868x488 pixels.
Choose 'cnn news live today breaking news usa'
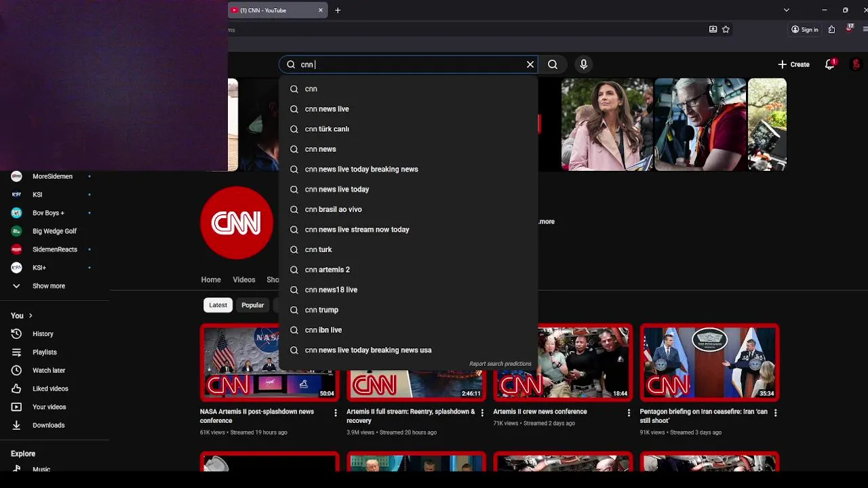click(x=408, y=350)
